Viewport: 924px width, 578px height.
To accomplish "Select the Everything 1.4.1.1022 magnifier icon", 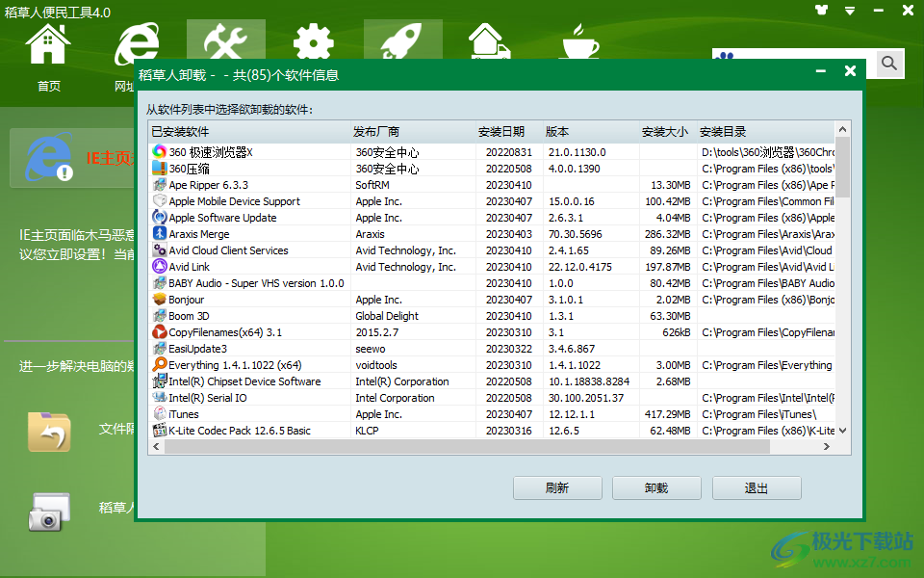I will pyautogui.click(x=159, y=364).
